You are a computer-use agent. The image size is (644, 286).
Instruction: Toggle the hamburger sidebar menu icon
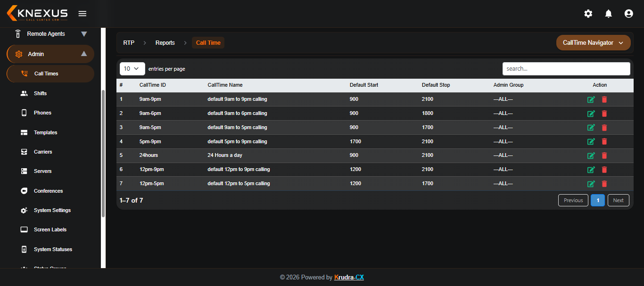pos(83,14)
